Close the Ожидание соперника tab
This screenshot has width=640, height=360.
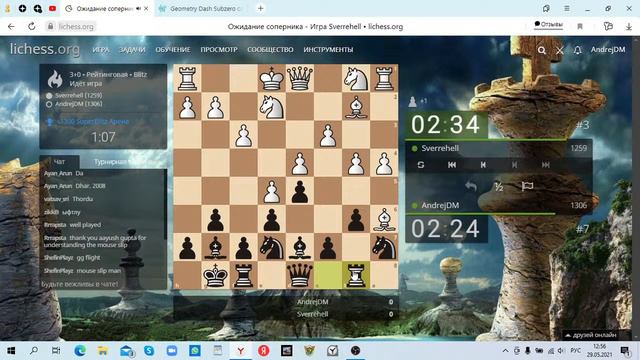[x=147, y=9]
